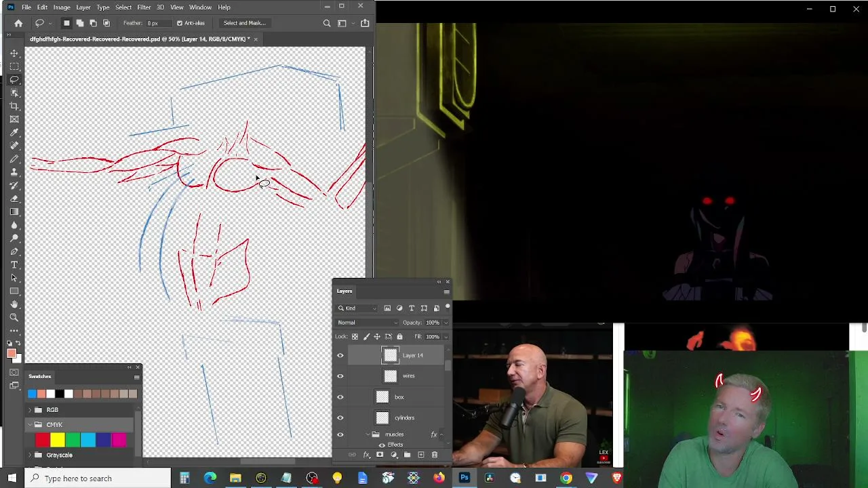Select the cyan CMYK swatch
Screen dimensions: 868x488
coord(88,441)
